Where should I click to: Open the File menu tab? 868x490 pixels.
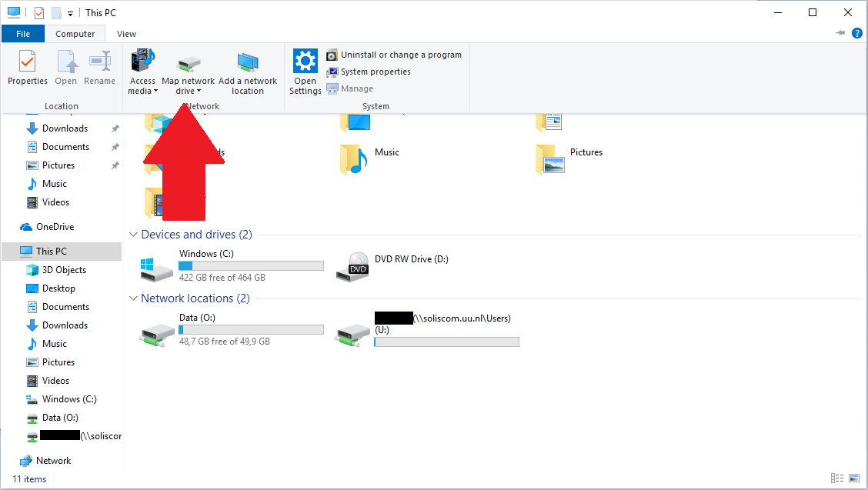[23, 34]
